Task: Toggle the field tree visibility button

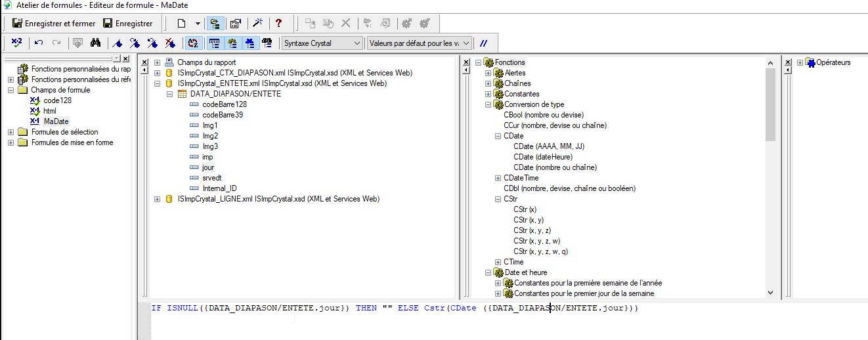Action: [214, 43]
